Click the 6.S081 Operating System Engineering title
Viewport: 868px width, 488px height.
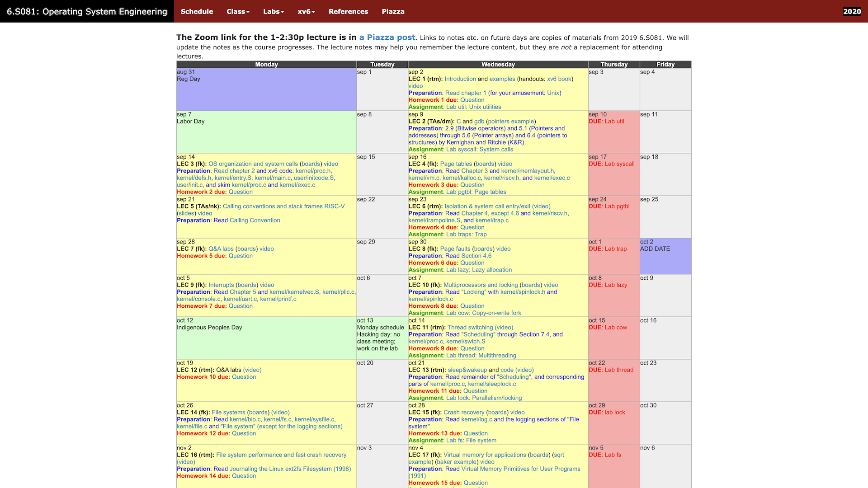87,11
